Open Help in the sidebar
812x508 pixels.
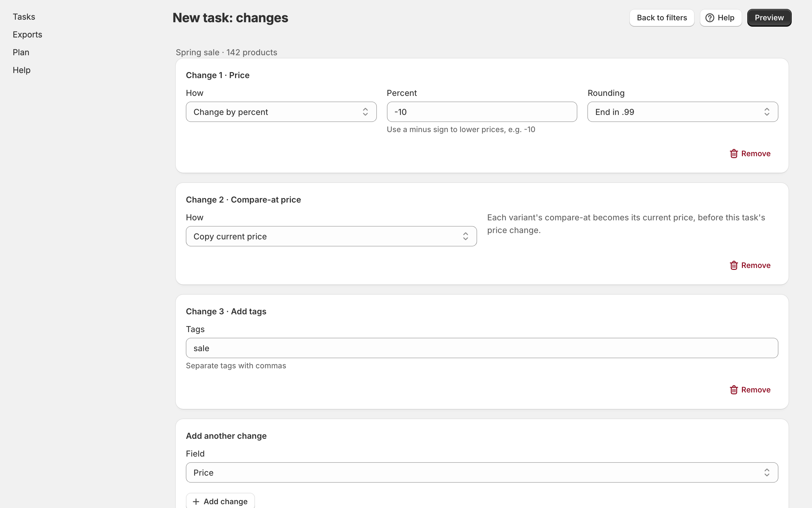point(22,70)
